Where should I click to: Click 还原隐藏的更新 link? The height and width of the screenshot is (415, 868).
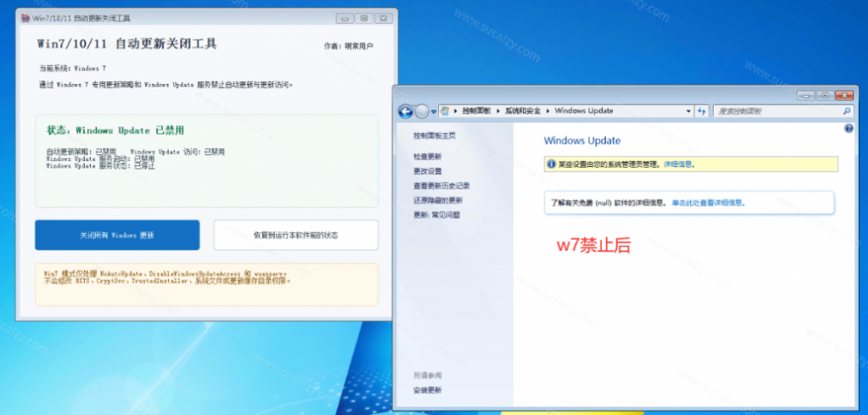pos(438,201)
